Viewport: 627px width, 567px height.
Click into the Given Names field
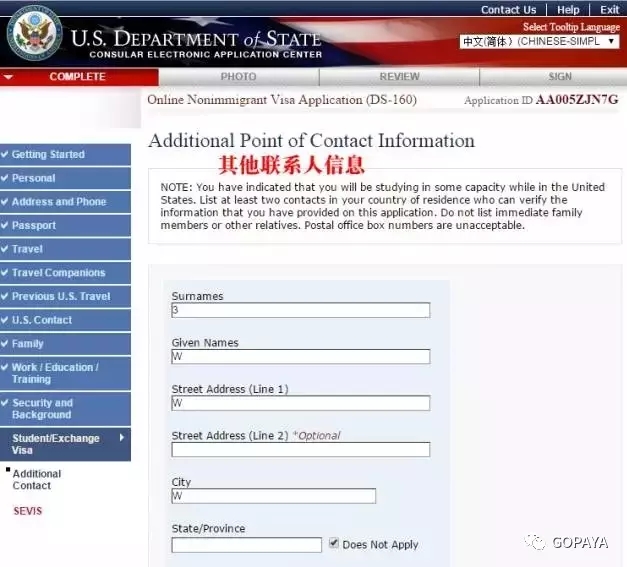[301, 356]
